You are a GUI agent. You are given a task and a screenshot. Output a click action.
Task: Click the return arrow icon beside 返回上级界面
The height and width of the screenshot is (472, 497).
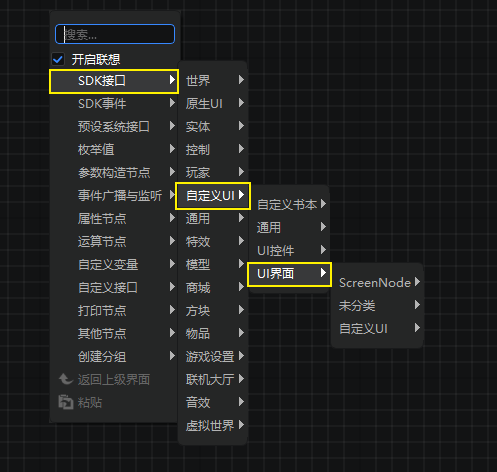pos(66,379)
